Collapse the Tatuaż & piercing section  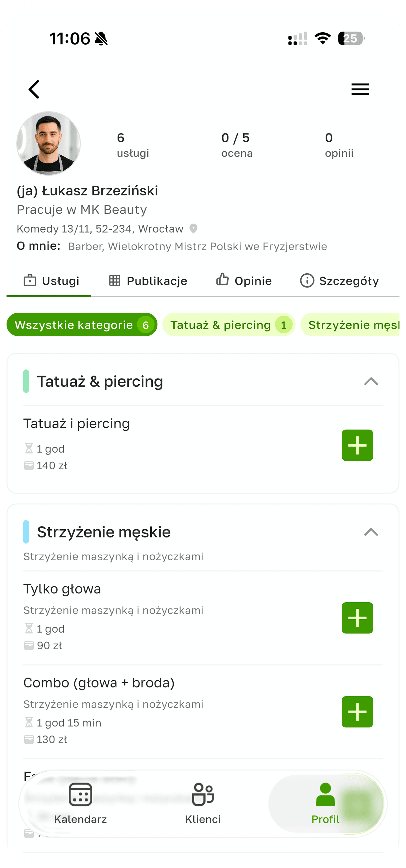point(371,382)
